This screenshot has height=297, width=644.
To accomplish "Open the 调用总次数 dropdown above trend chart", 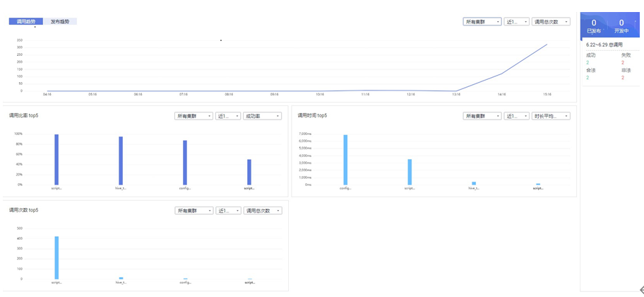I will pyautogui.click(x=550, y=22).
